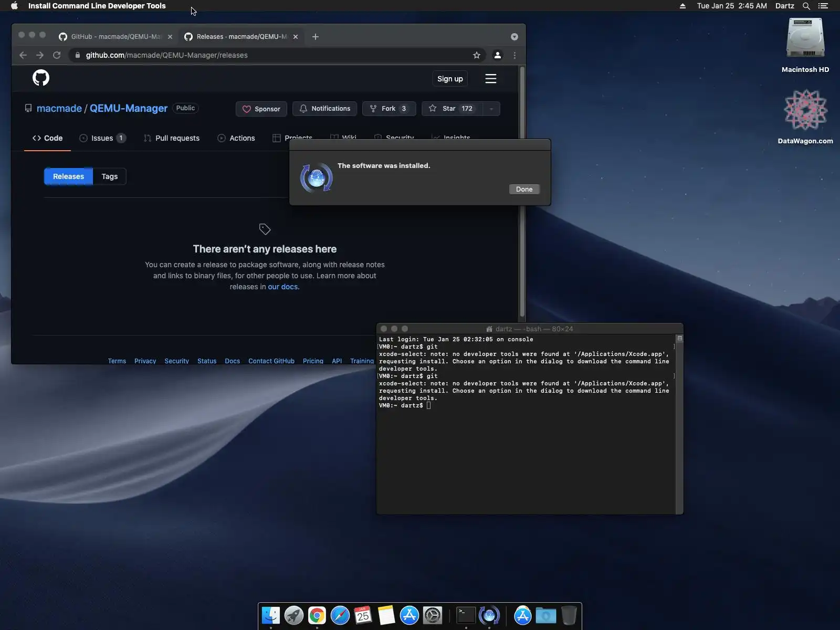The width and height of the screenshot is (840, 630).
Task: Open the Install Command Line Developer Tools menu
Action: 97,6
